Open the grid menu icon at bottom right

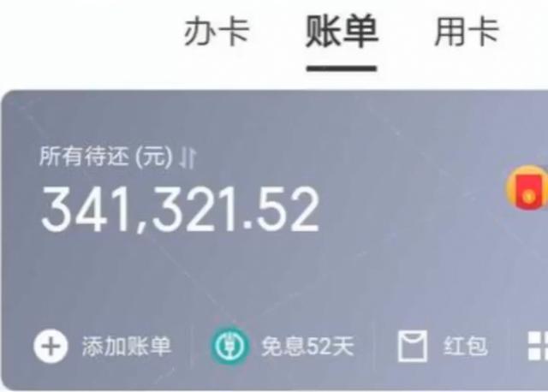pyautogui.click(x=538, y=346)
